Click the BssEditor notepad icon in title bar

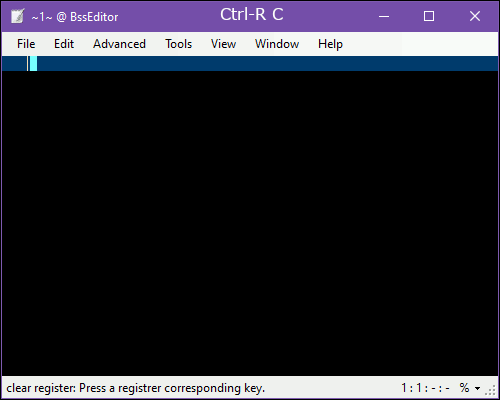click(x=17, y=16)
